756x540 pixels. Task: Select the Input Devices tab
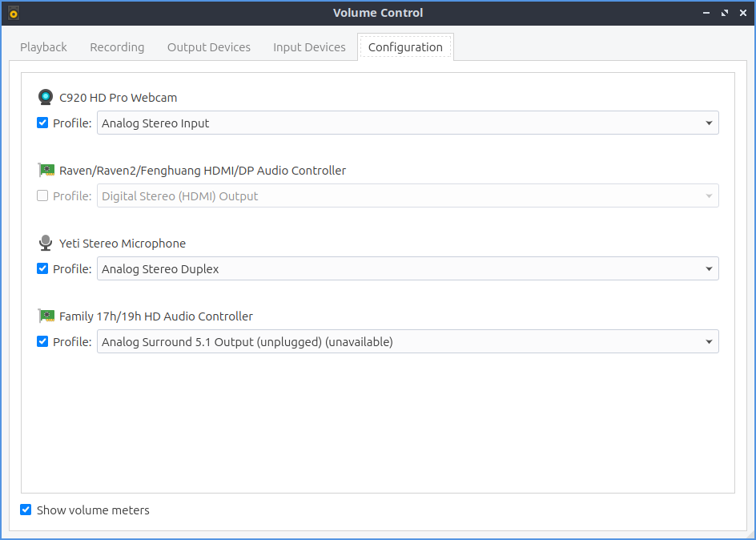(309, 47)
